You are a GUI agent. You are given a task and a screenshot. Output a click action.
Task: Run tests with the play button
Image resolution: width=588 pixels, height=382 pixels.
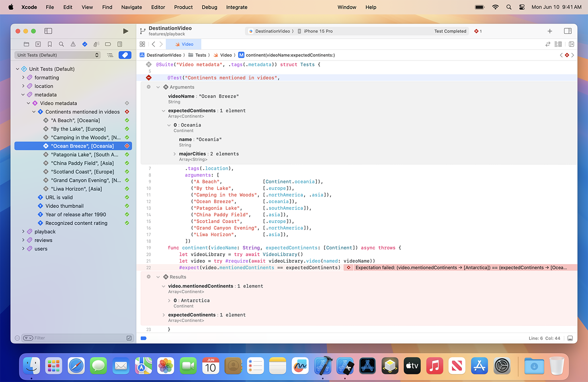pos(126,31)
